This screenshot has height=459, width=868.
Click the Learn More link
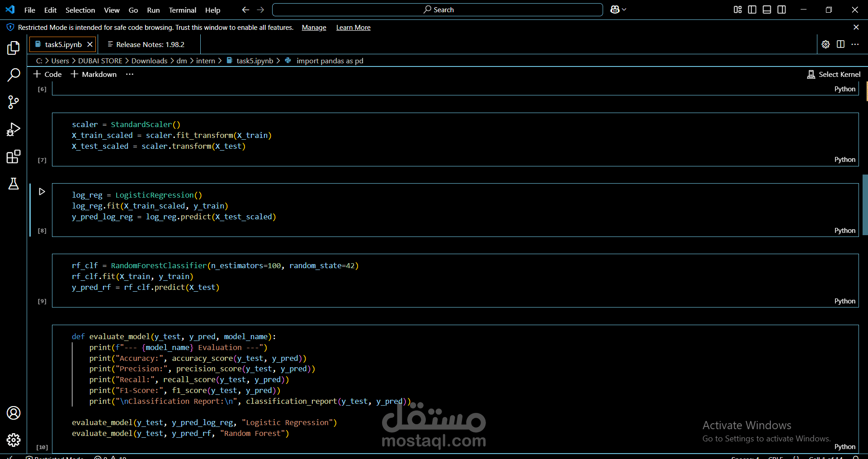353,28
